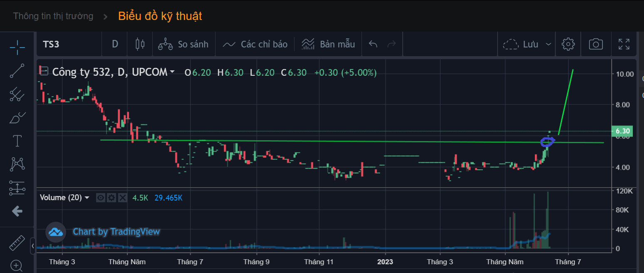Click Biểu đồ kỹ thuật breadcrumb title

coord(160,16)
